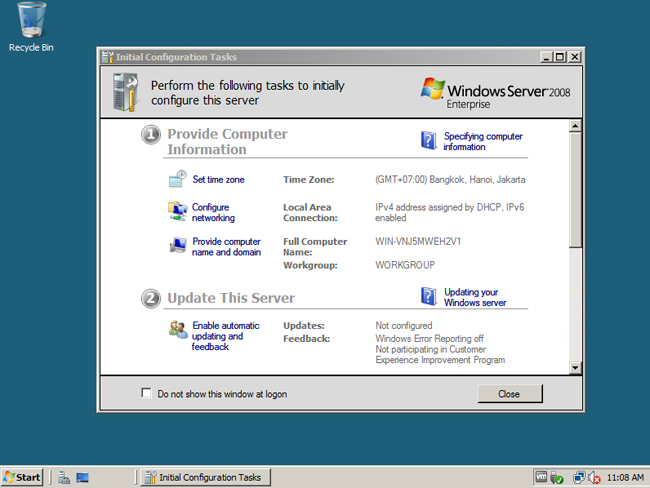Click the time zone value Bangkok, Hanoi, Jakarta
The width and height of the screenshot is (650, 488).
450,180
